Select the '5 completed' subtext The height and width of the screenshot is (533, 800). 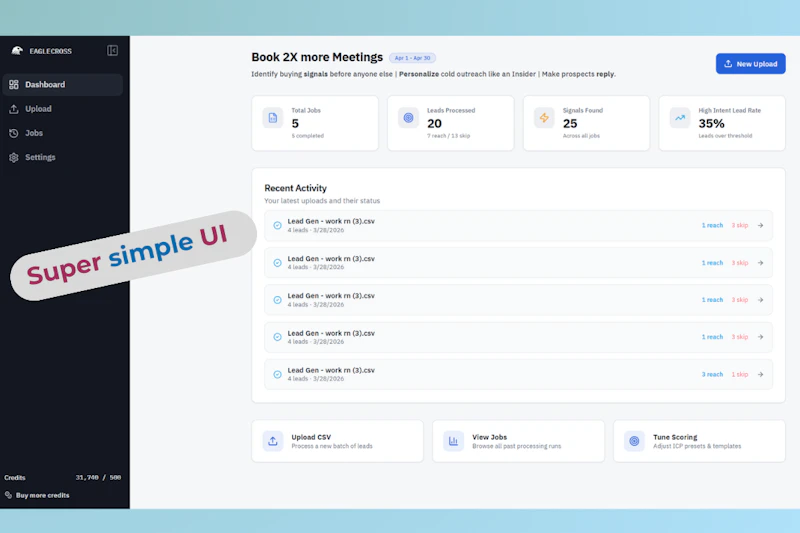pos(308,136)
